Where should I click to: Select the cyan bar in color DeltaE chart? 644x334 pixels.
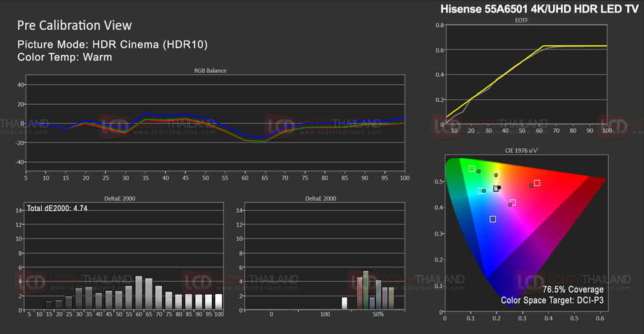click(379, 295)
